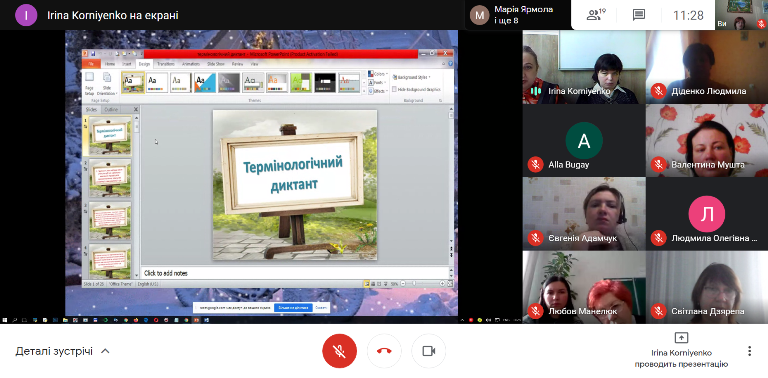Viewport: 768px width, 378px height.
Task: Click the Background group dialog launcher
Action: pos(440,100)
